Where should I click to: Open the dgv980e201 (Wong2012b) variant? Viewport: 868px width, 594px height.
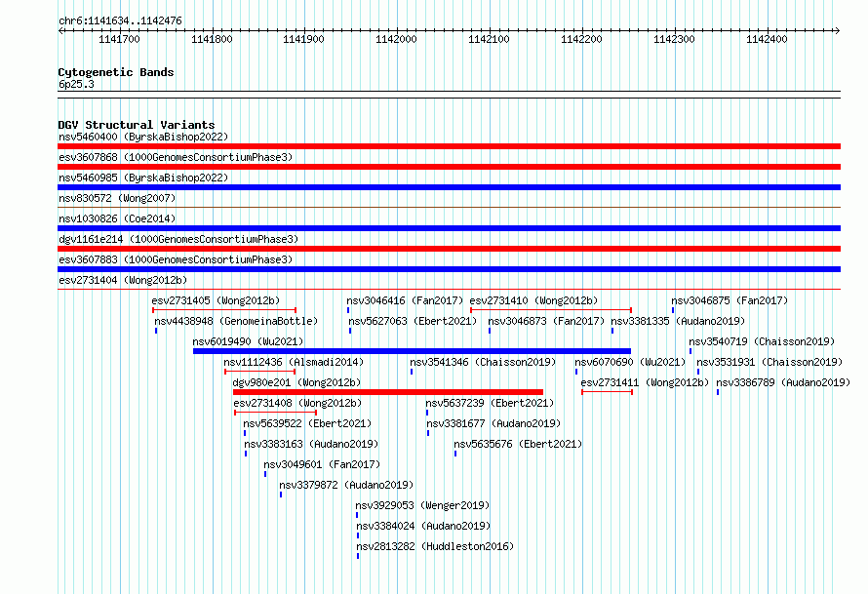pos(296,382)
